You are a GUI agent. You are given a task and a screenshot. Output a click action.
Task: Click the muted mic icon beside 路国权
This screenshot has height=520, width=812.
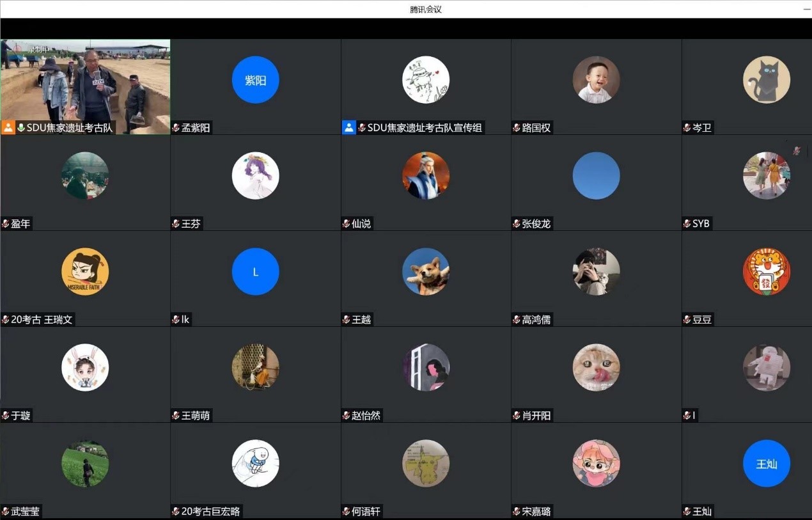coord(517,128)
